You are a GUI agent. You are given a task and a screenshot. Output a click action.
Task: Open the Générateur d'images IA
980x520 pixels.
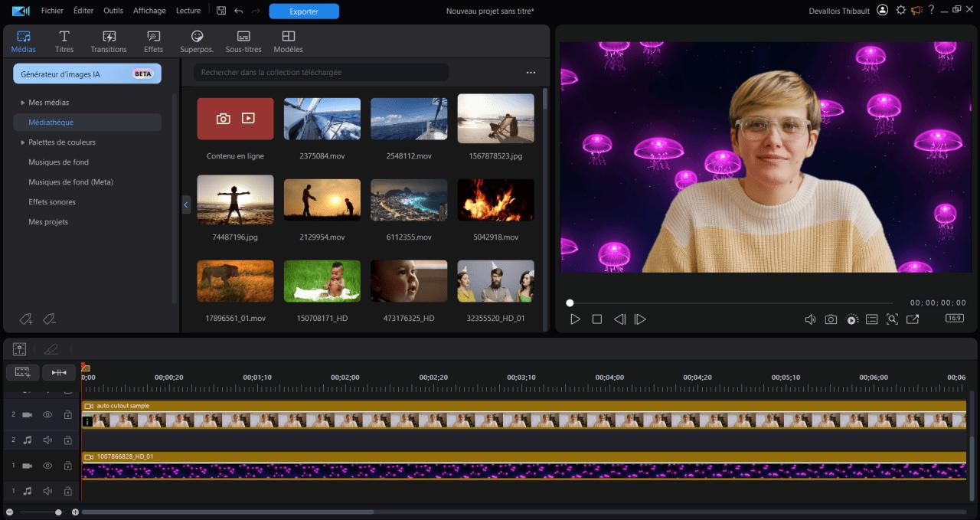coord(87,74)
